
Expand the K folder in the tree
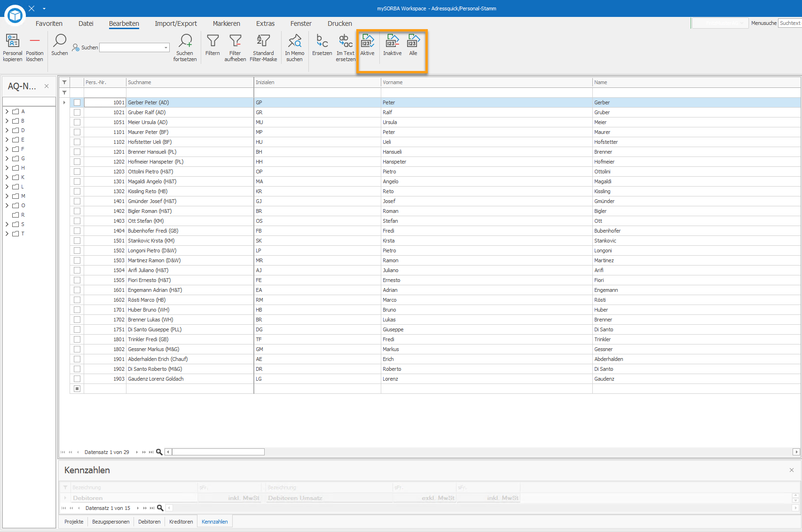pyautogui.click(x=7, y=177)
